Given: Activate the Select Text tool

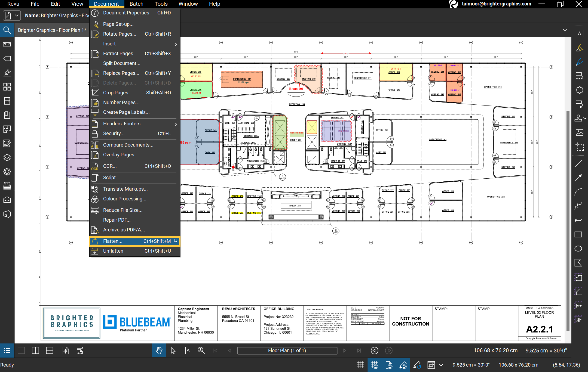Looking at the screenshot, I should 187,351.
